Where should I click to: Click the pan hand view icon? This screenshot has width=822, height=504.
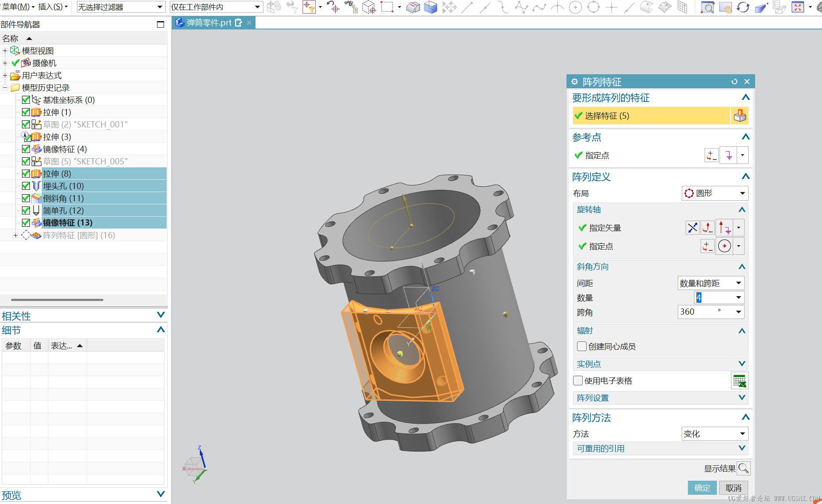[x=725, y=7]
